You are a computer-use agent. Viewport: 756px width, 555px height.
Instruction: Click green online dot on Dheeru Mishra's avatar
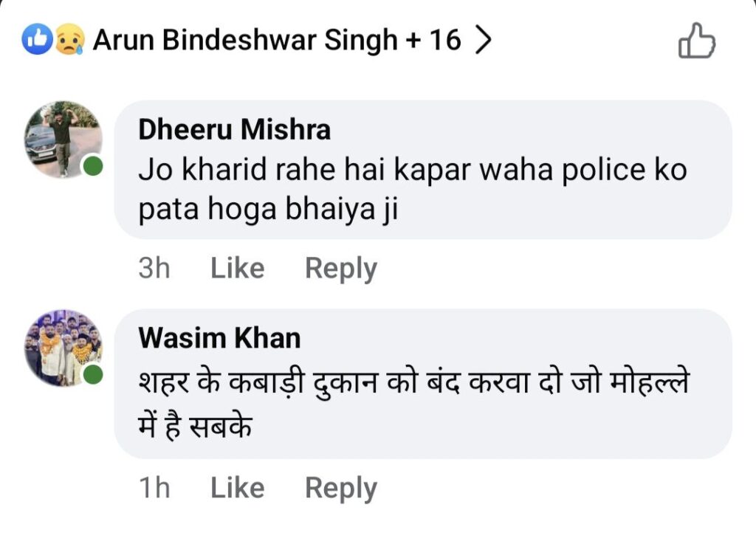tap(92, 167)
